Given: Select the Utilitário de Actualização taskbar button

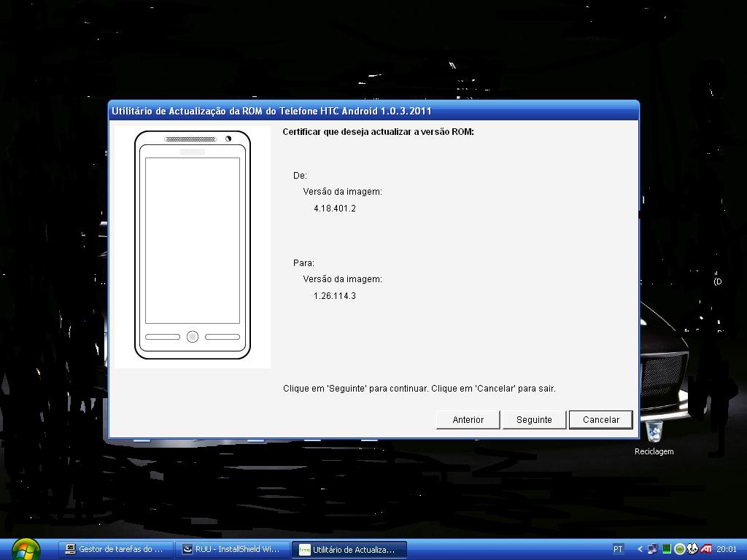Looking at the screenshot, I should (x=349, y=550).
